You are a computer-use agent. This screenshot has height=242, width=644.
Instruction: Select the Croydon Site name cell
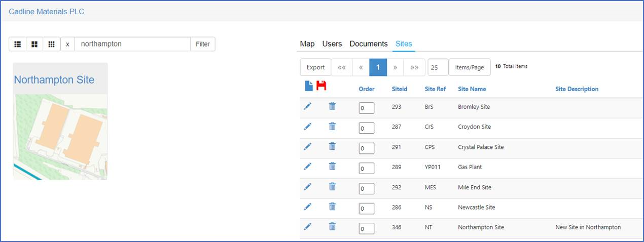tap(474, 127)
